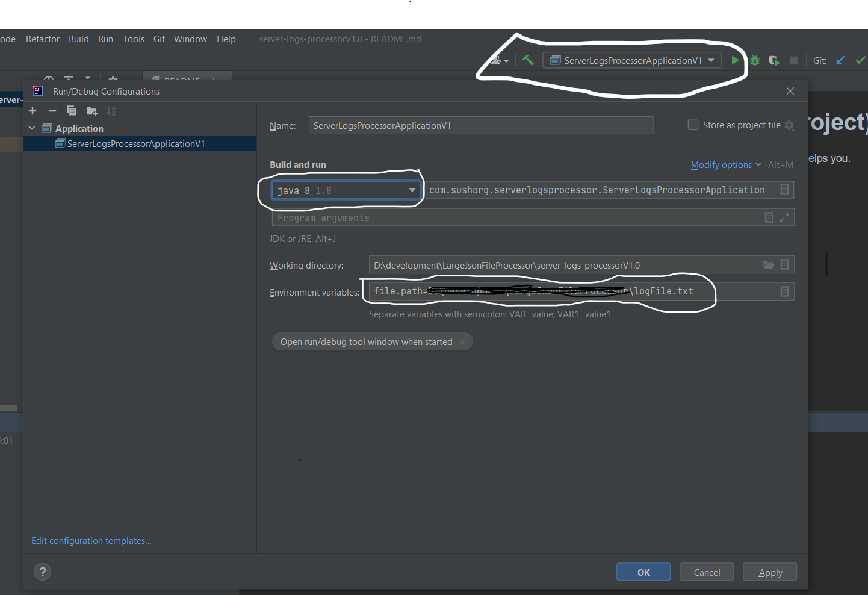Browse working directory folder icon
Screen dimensions: 868x595
[x=769, y=265]
